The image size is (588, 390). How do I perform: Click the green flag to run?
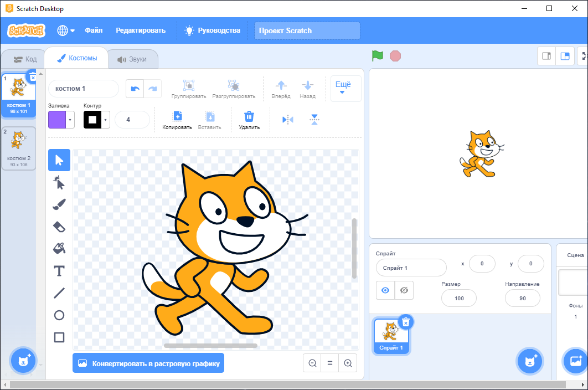(378, 56)
